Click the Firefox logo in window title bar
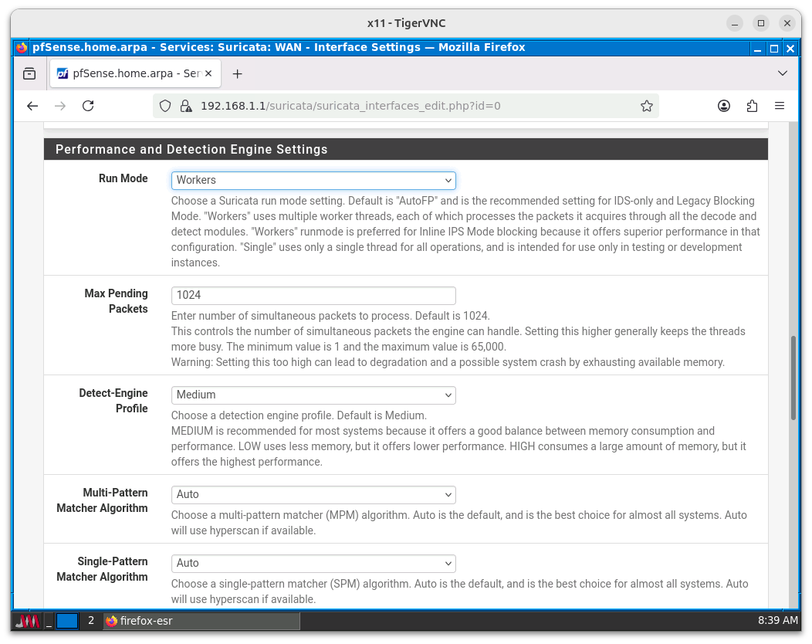 tap(22, 48)
